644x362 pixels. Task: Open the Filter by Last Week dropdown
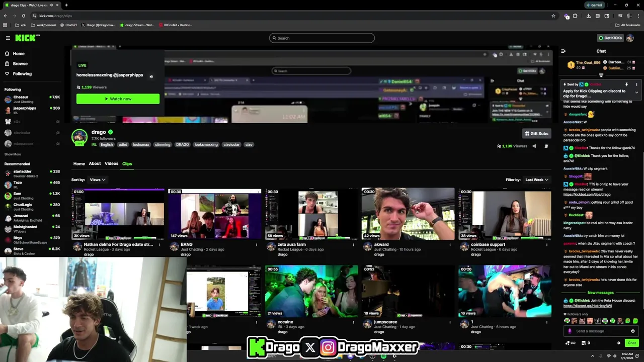click(x=536, y=180)
